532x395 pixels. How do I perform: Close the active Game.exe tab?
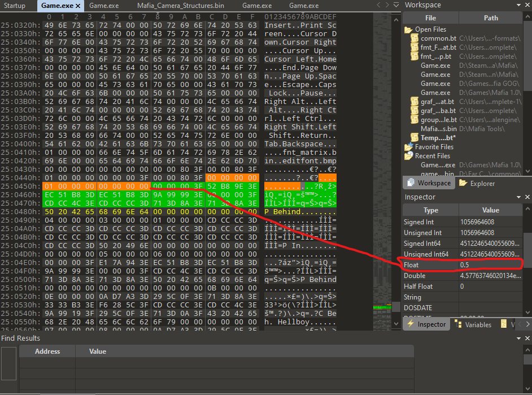pos(77,6)
